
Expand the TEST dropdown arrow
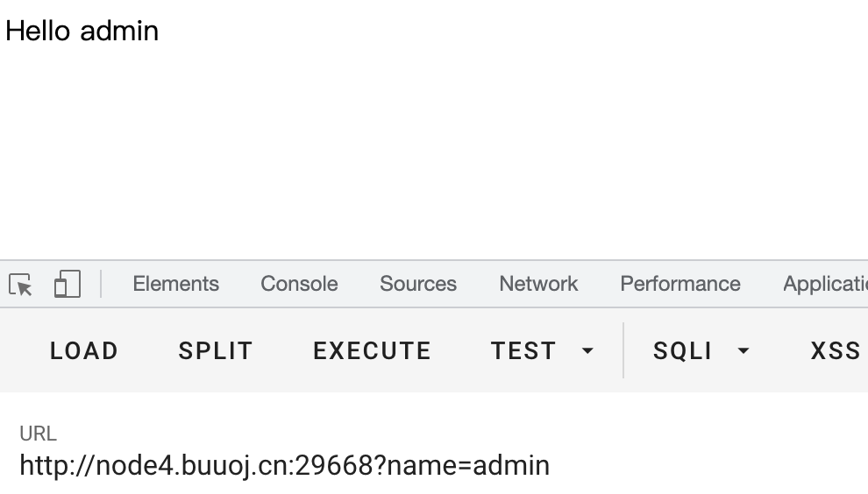588,350
